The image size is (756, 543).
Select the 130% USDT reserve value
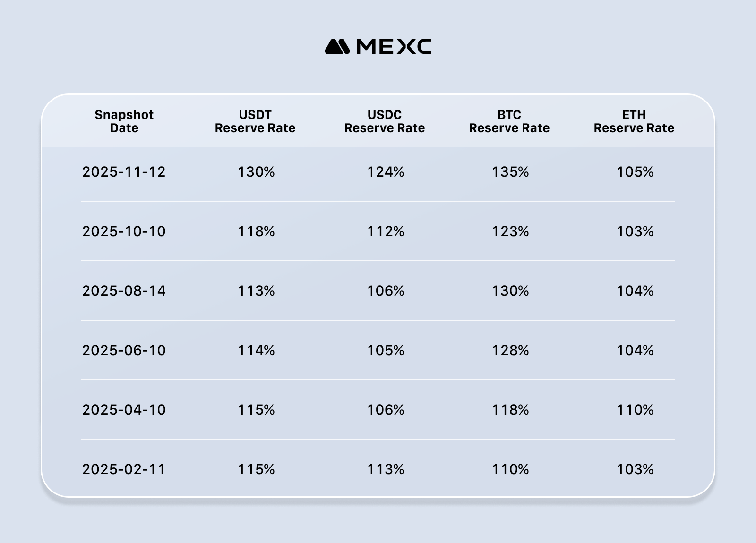(x=256, y=172)
